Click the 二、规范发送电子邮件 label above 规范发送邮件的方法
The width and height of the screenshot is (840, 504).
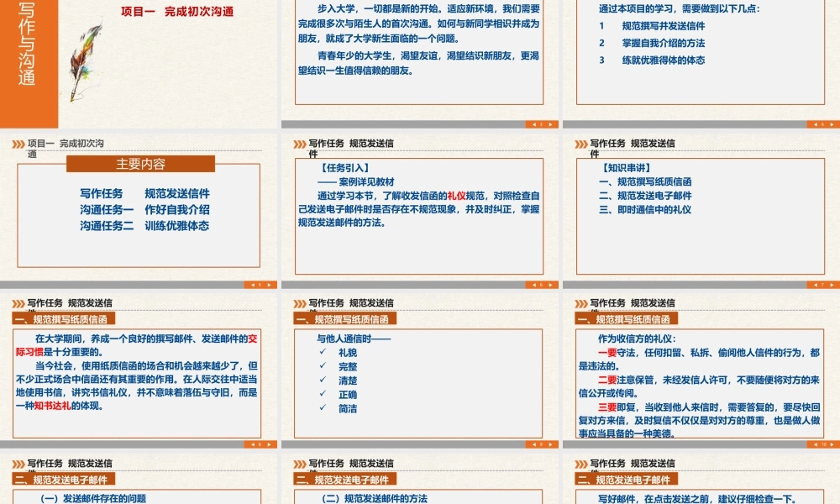point(345,480)
